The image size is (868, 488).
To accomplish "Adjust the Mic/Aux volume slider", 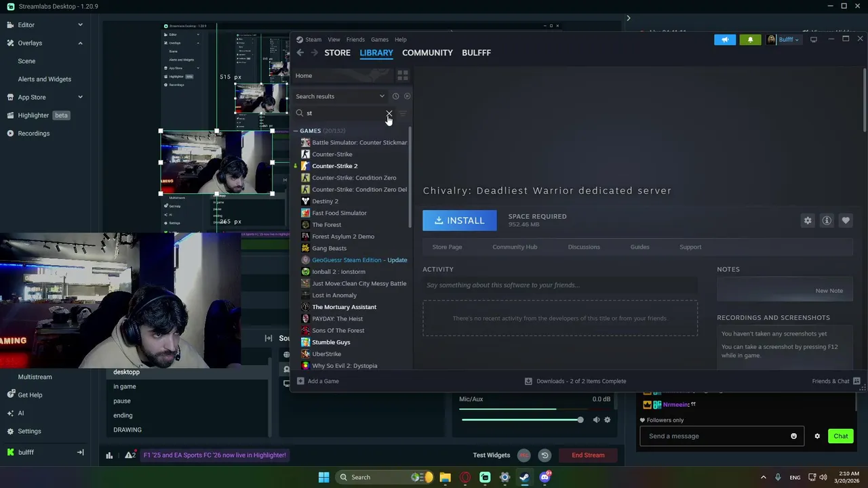I will 521,420.
